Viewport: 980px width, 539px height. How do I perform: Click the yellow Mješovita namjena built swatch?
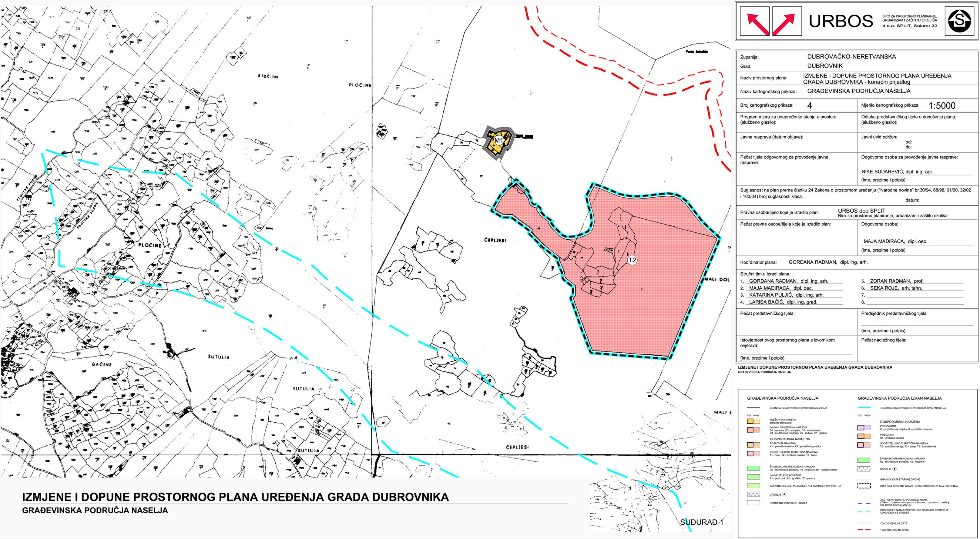coord(750,421)
